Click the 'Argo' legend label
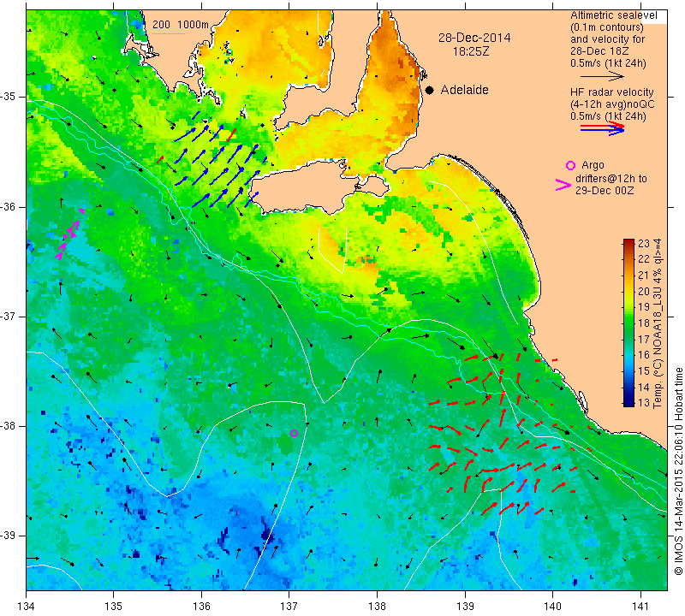The height and width of the screenshot is (616, 685). tap(593, 165)
